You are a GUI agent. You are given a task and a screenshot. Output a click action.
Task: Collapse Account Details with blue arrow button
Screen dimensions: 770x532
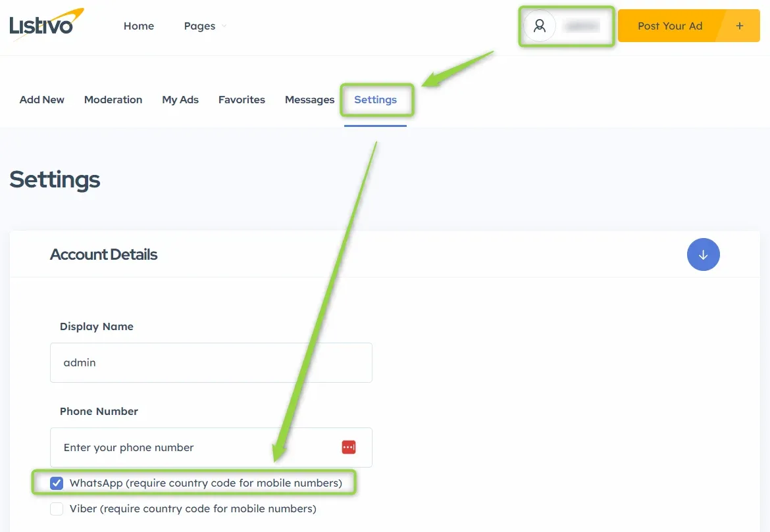(x=704, y=254)
